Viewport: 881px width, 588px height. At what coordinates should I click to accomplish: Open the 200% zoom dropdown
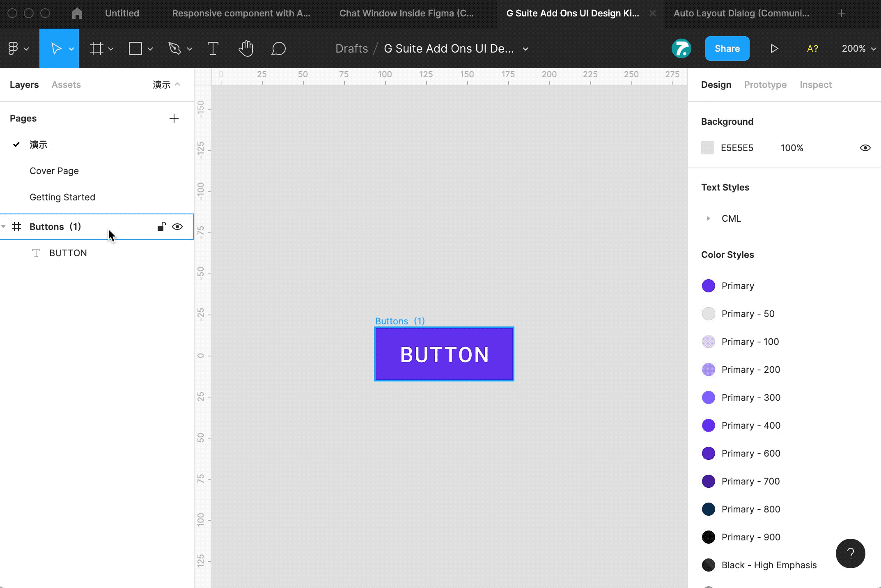pos(859,48)
